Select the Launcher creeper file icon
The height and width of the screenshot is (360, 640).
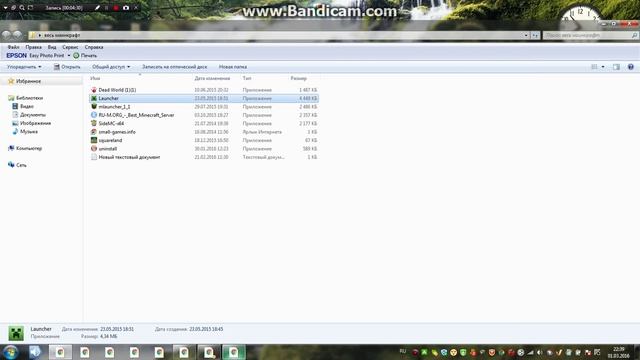(x=94, y=98)
